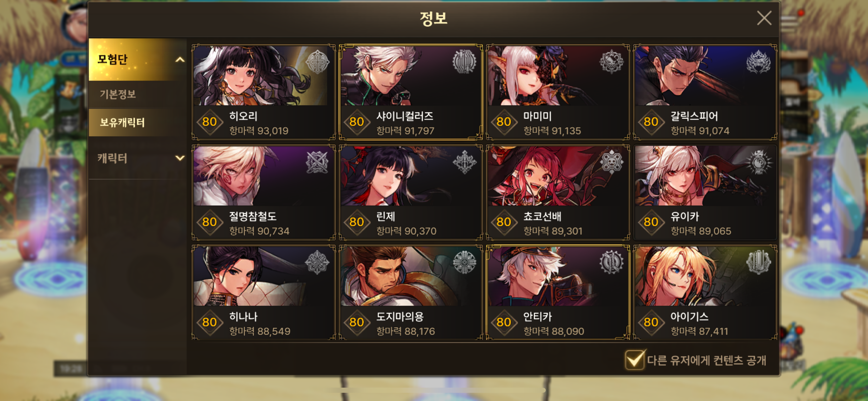Viewport: 868px width, 401px height.
Task: Expand the 캐릭터 section chevron
Action: tap(180, 158)
